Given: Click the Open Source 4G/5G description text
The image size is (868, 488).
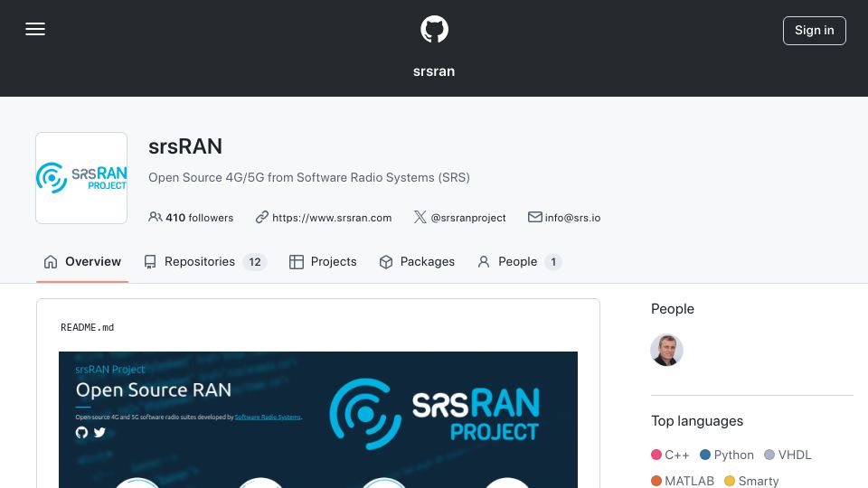Looking at the screenshot, I should tap(309, 178).
